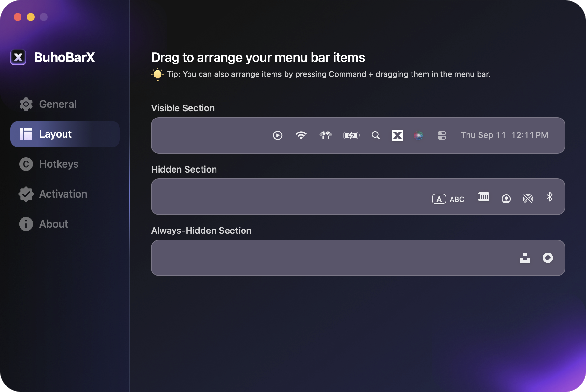
Task: Select the Control Center toggles icon
Action: click(442, 135)
